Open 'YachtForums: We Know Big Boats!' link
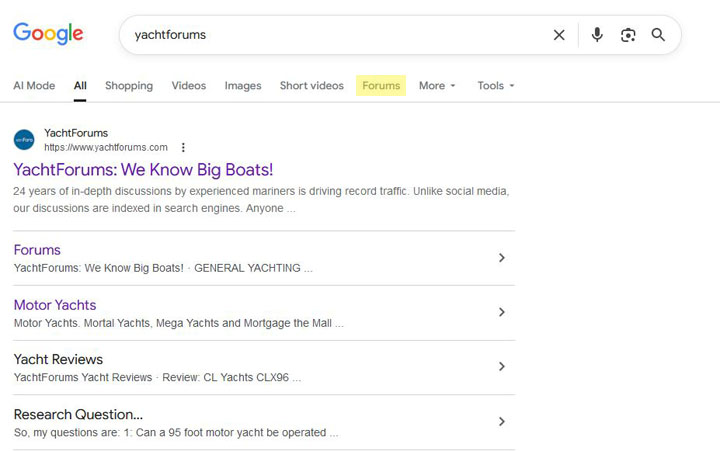Screen dimensions: 720x451 (x=143, y=170)
